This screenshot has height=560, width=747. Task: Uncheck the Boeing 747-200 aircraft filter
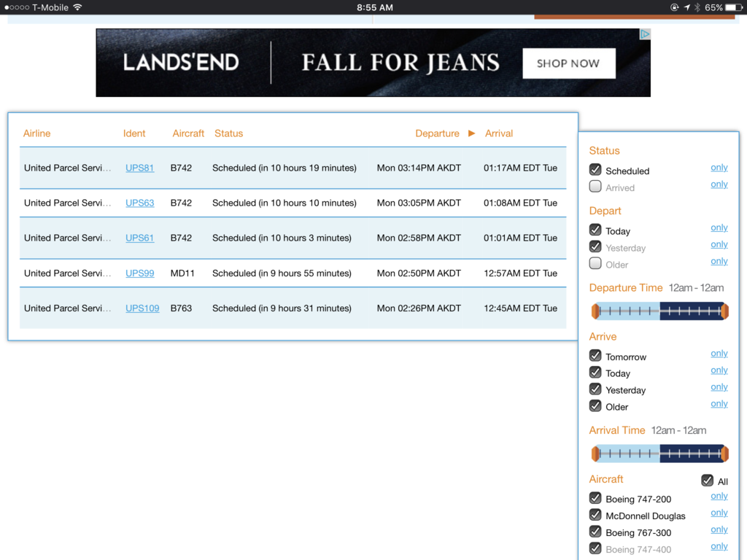pyautogui.click(x=595, y=498)
